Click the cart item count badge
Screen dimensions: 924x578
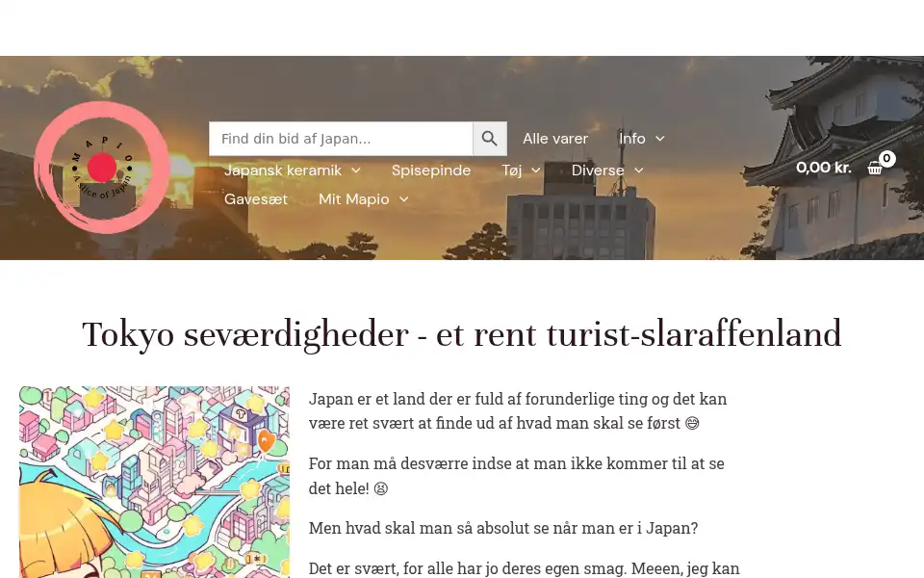coord(886,158)
